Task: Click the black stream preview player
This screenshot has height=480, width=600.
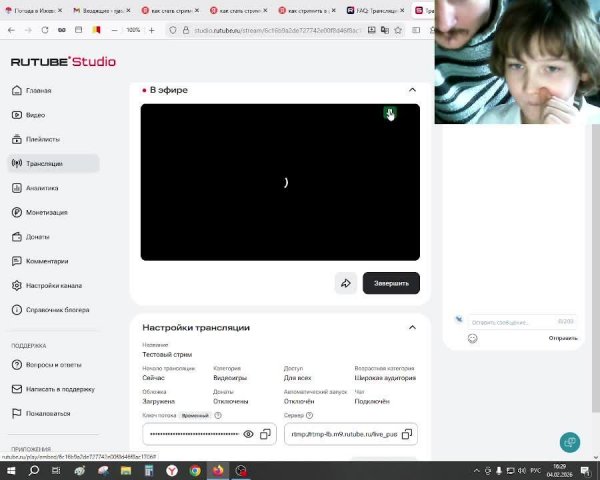Action: point(280,182)
